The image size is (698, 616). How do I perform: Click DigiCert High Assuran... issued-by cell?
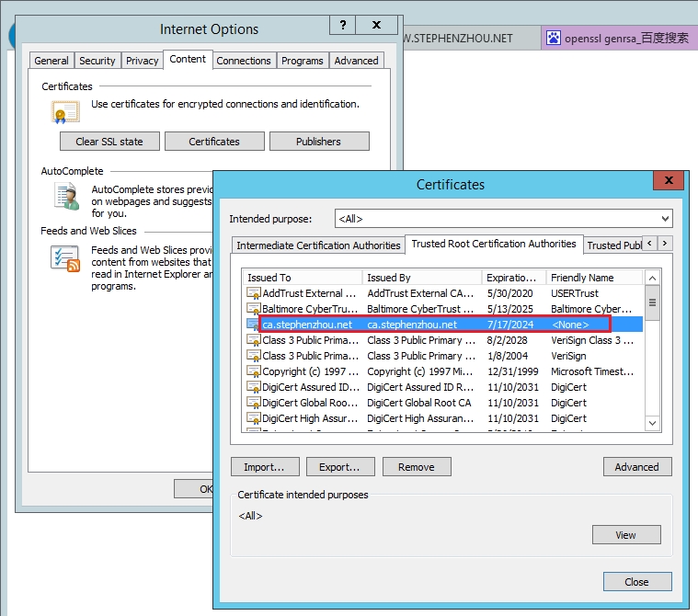(x=420, y=418)
